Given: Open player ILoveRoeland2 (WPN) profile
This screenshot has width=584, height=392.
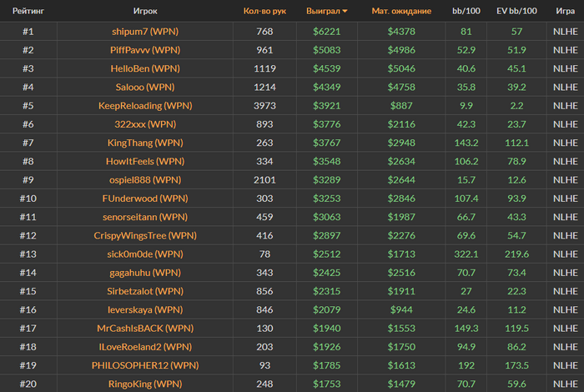Looking at the screenshot, I should pos(145,347).
